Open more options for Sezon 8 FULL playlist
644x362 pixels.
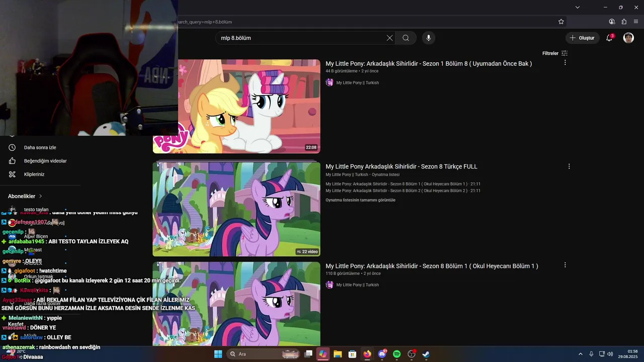569,166
